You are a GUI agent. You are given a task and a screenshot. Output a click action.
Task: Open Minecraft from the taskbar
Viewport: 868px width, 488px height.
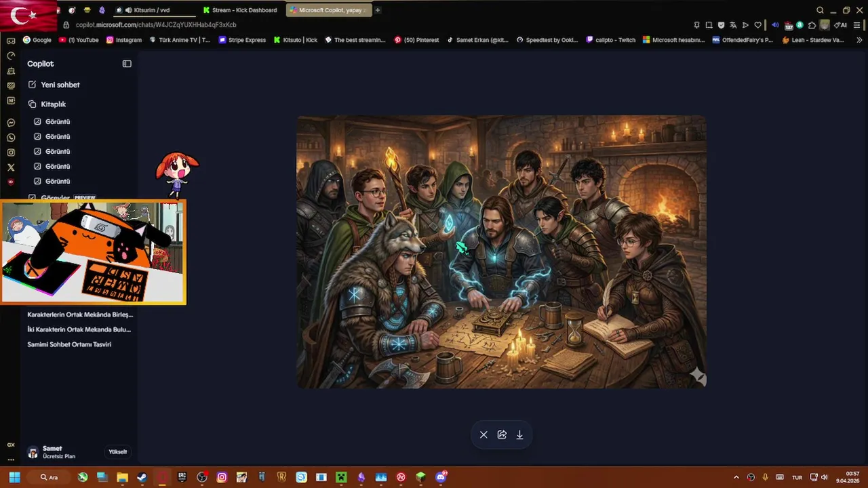(x=341, y=477)
